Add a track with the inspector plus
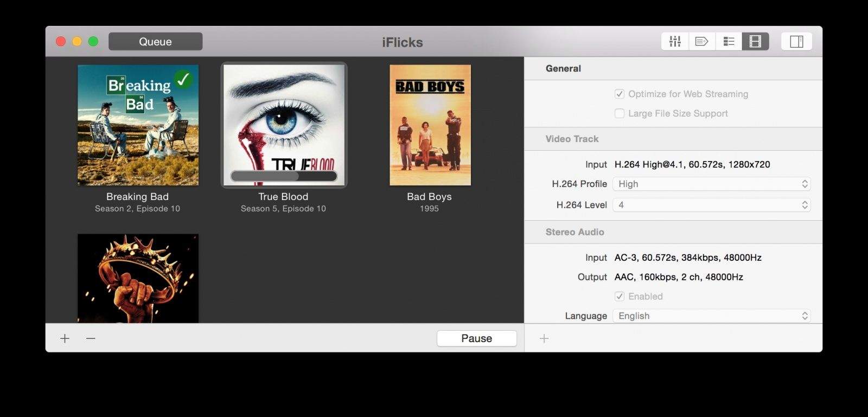Screen dimensions: 868x417 (544, 338)
